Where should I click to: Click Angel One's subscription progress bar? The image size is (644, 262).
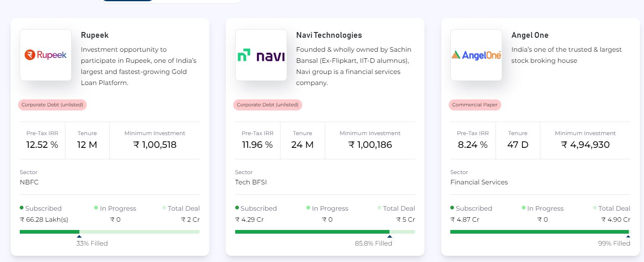540,232
